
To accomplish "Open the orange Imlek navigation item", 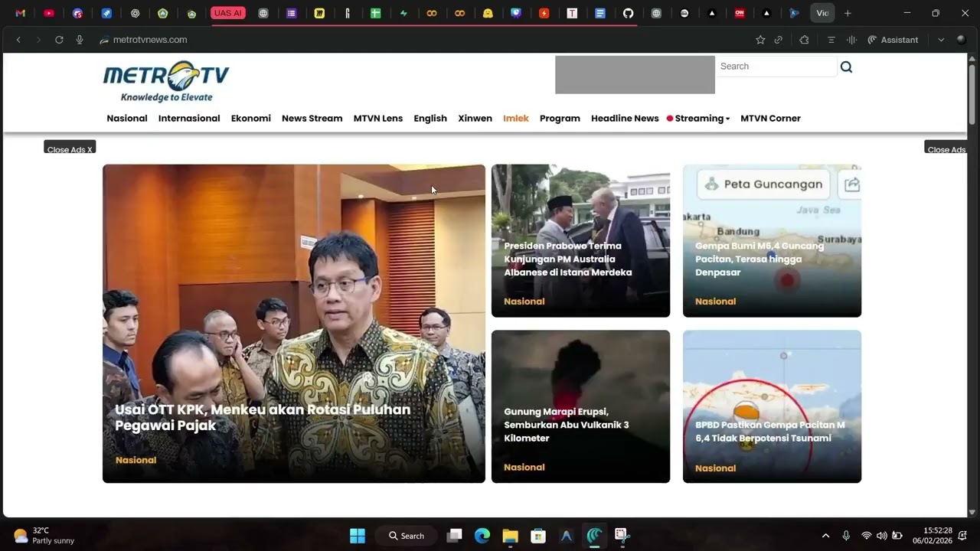I will [516, 119].
